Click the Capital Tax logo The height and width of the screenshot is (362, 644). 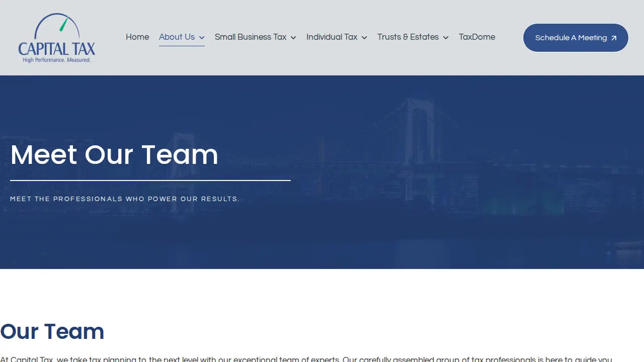pos(57,38)
